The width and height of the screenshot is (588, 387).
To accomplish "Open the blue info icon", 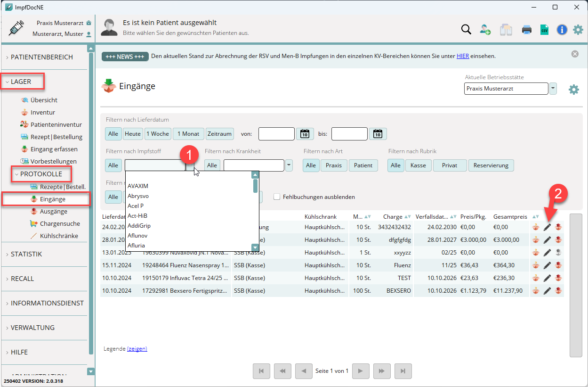I will click(x=562, y=30).
